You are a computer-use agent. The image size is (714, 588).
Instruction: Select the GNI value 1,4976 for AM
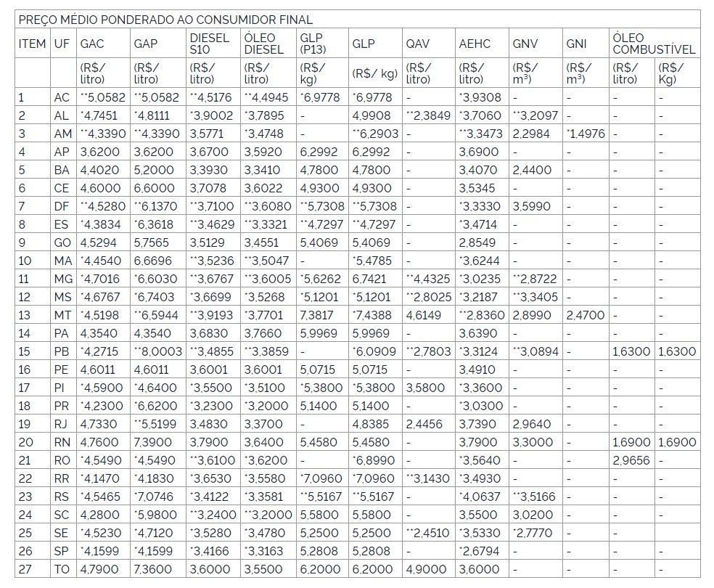(585, 134)
